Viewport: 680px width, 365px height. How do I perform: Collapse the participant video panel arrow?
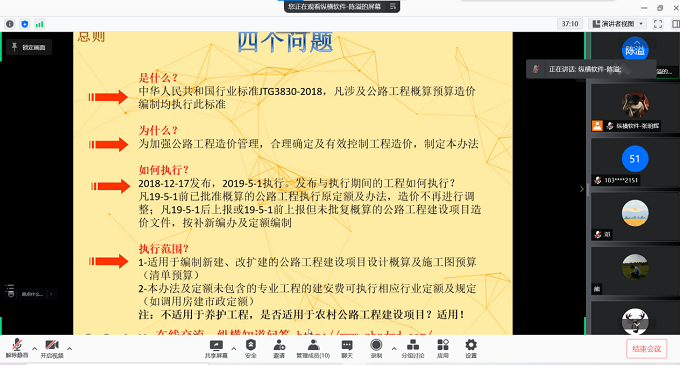[582, 189]
